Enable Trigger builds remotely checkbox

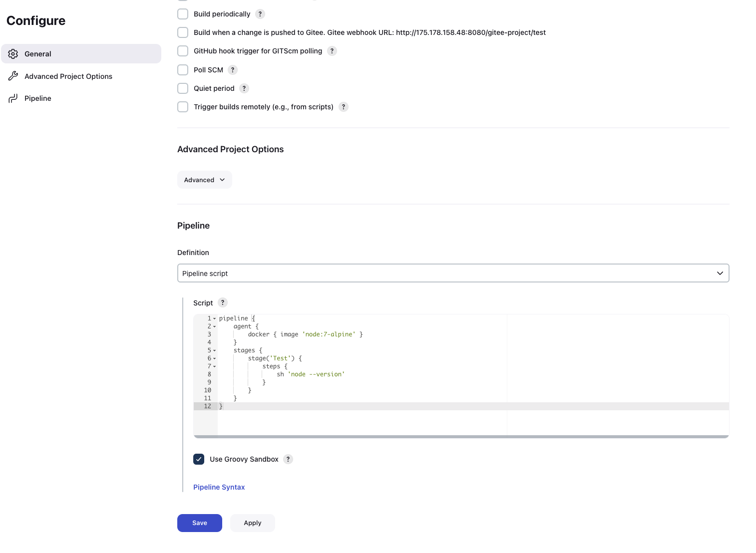[x=183, y=107]
